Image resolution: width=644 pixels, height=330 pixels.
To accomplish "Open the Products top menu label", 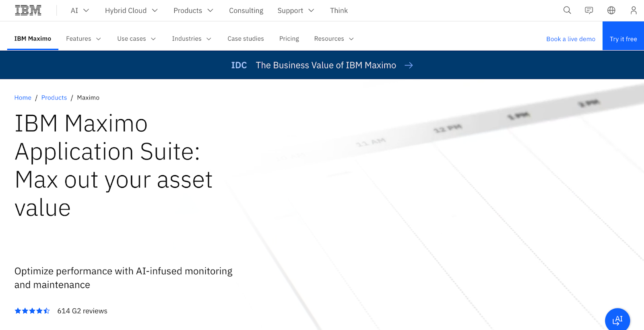I will click(188, 10).
